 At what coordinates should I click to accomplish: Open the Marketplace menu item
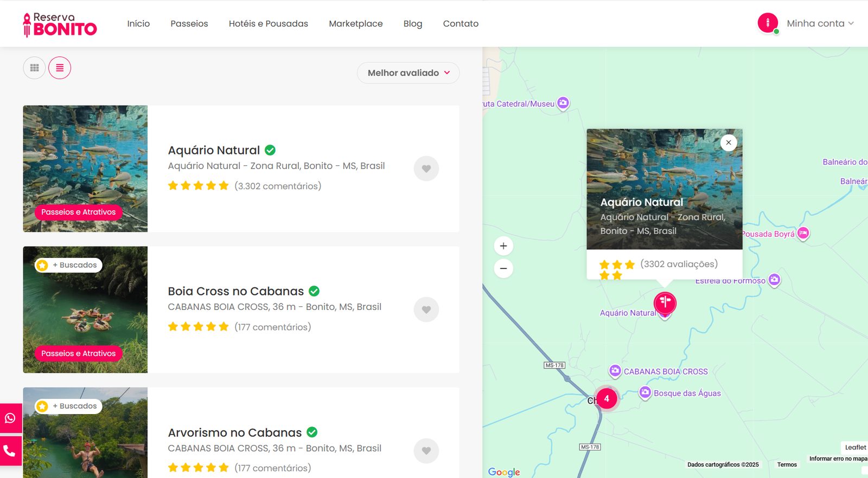click(x=356, y=23)
